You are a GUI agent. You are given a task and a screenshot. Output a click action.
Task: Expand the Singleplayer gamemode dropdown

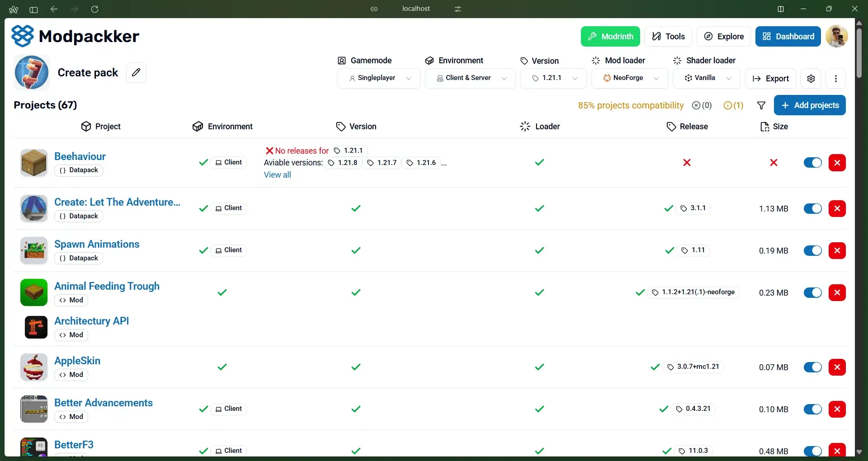click(379, 78)
